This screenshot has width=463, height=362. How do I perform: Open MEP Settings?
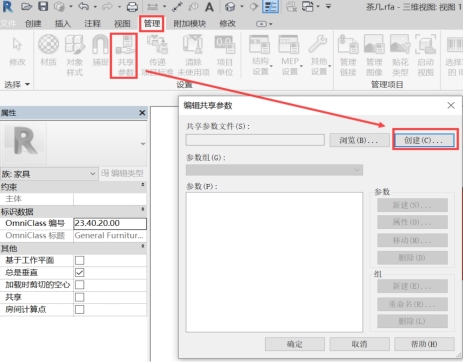coord(290,55)
